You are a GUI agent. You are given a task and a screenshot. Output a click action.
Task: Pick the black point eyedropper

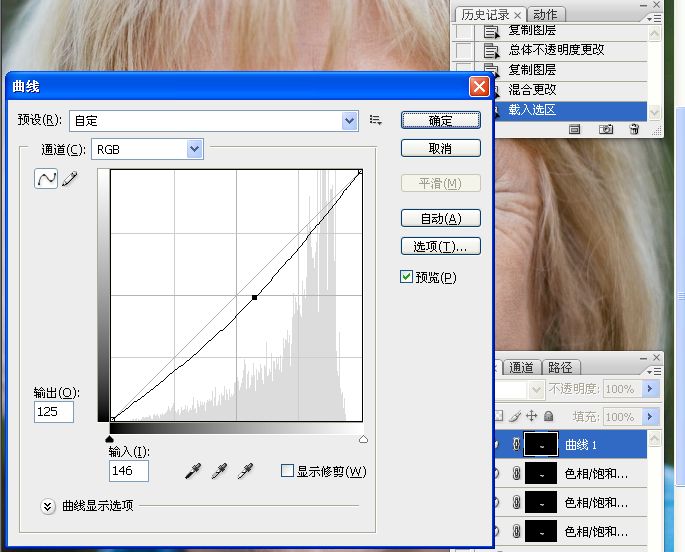193,471
